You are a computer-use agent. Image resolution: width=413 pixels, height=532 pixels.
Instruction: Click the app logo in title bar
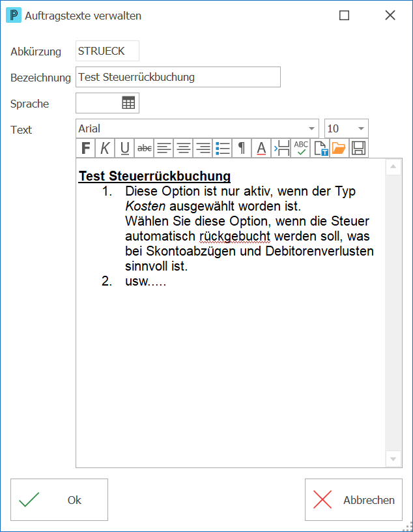tap(14, 15)
